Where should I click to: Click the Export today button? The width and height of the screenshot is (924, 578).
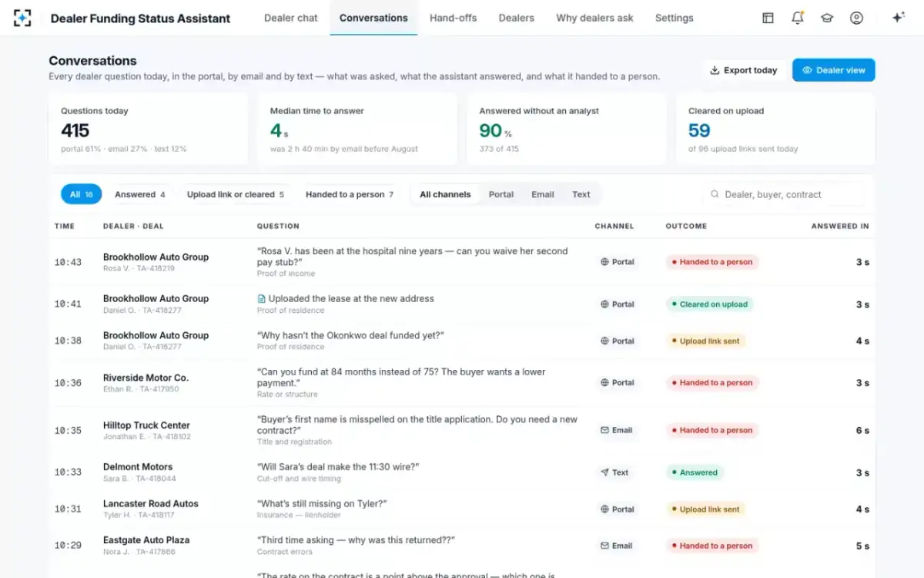click(x=744, y=70)
